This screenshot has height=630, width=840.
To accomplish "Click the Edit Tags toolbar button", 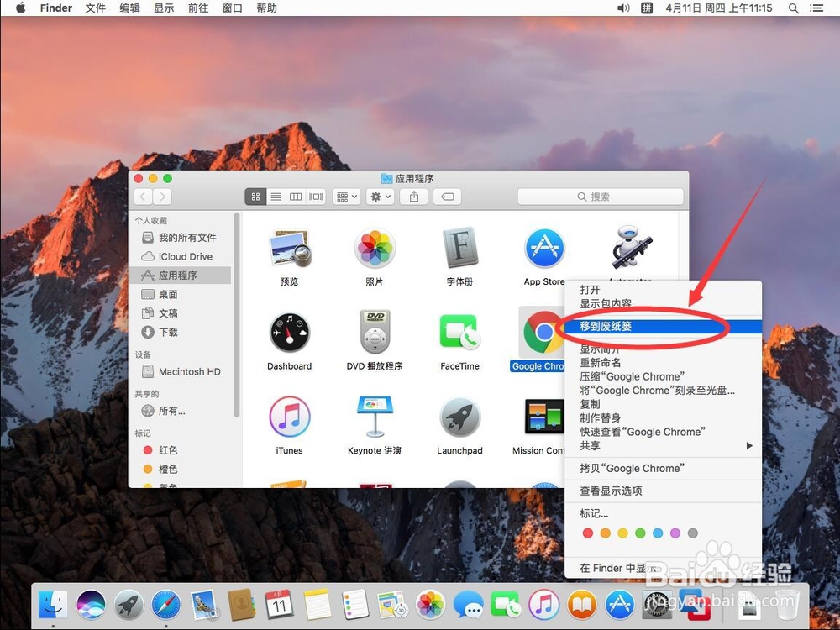I will pos(448,197).
